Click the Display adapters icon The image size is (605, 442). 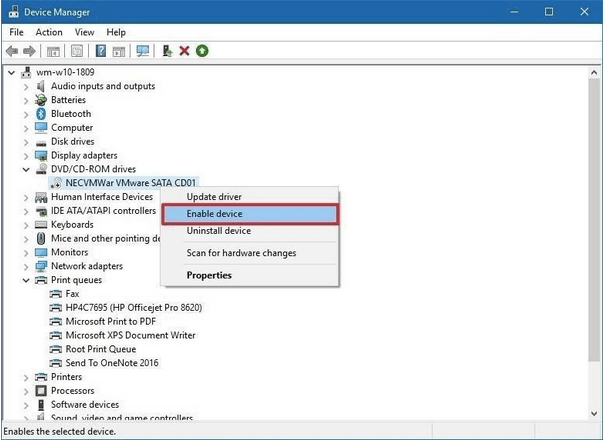pyautogui.click(x=41, y=155)
